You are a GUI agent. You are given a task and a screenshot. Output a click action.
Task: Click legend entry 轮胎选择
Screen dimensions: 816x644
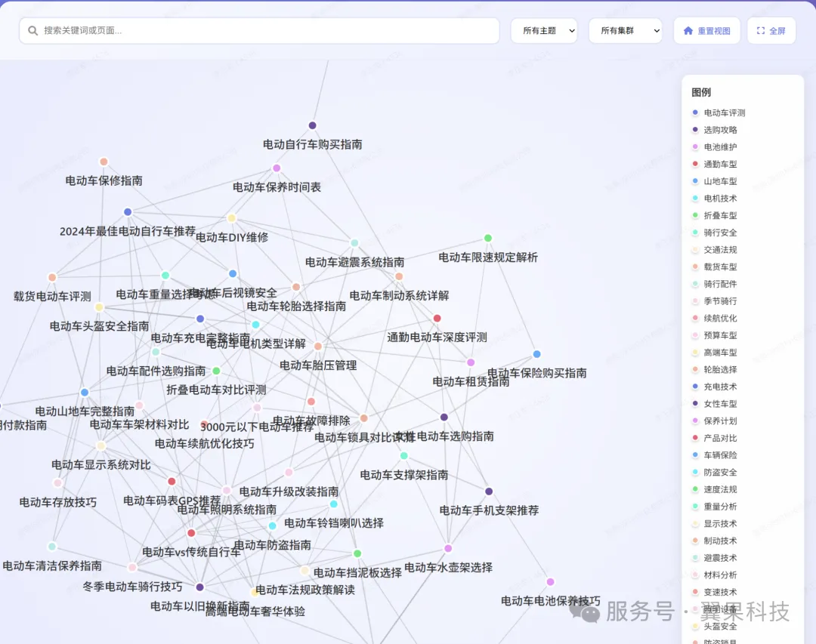(715, 369)
